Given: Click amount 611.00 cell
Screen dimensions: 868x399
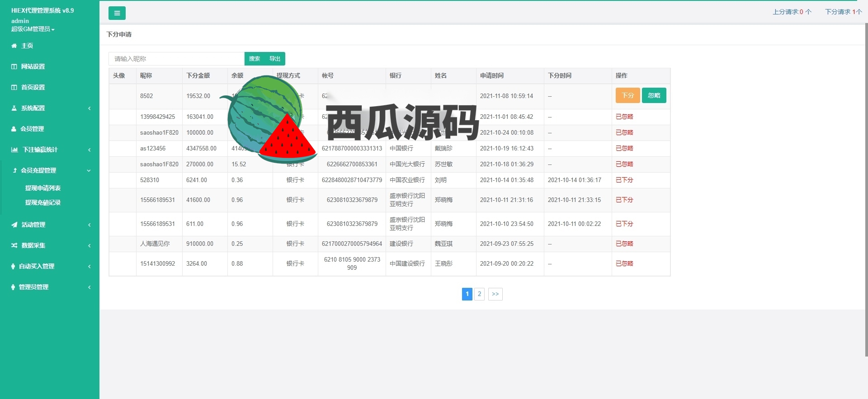Looking at the screenshot, I should click(195, 224).
